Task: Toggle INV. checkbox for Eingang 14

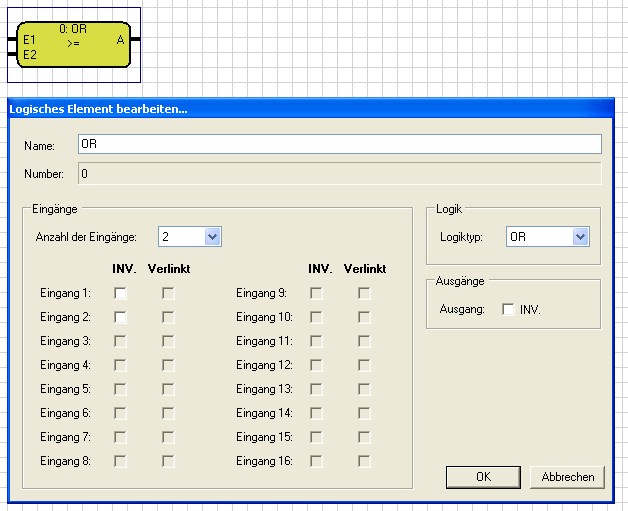Action: pyautogui.click(x=316, y=413)
